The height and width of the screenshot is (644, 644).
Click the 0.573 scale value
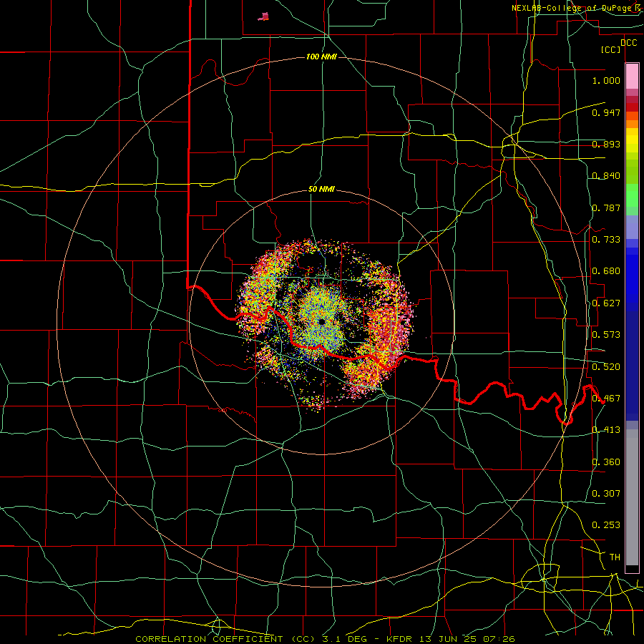[x=606, y=335]
